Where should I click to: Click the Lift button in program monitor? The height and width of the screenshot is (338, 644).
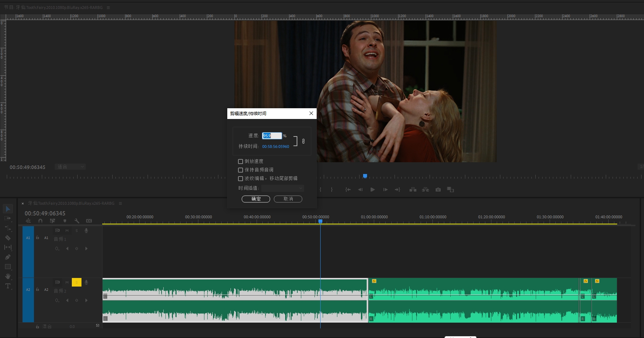(413, 190)
